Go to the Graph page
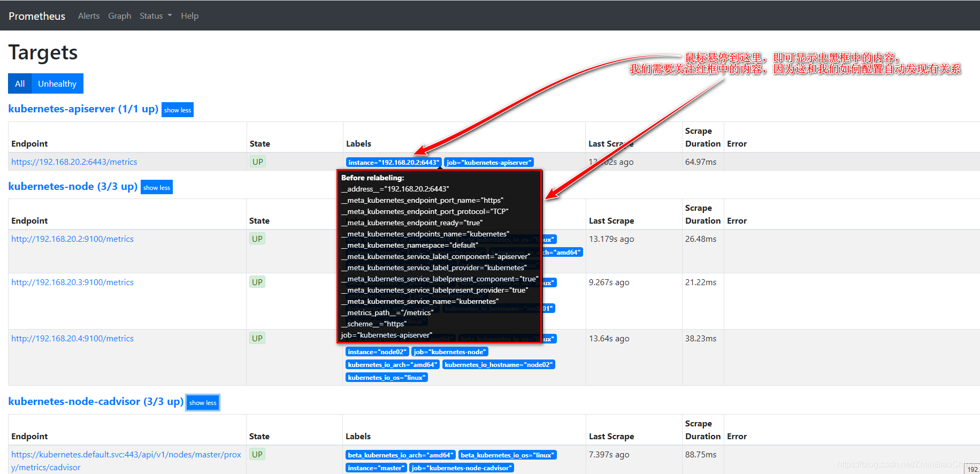The height and width of the screenshot is (474, 980). pyautogui.click(x=119, y=16)
